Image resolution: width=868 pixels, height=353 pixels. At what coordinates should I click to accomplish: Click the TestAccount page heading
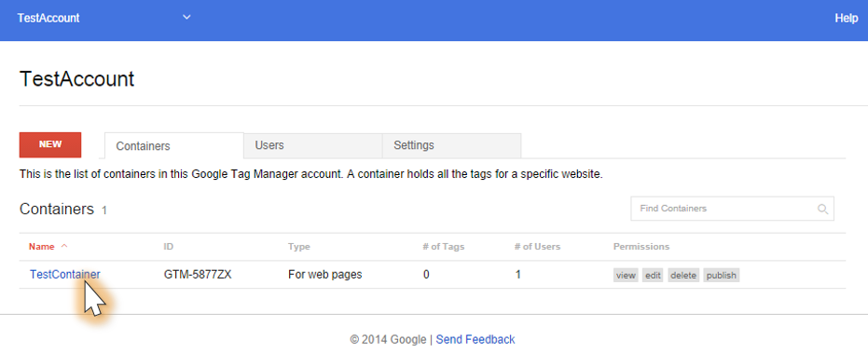[77, 79]
